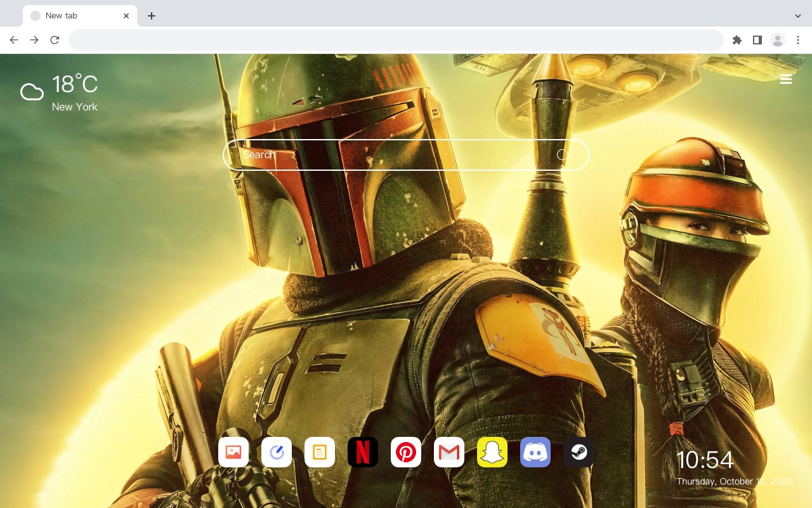Screen dimensions: 812x508
Task: Open the Snapchat shortcut
Action: tap(492, 452)
